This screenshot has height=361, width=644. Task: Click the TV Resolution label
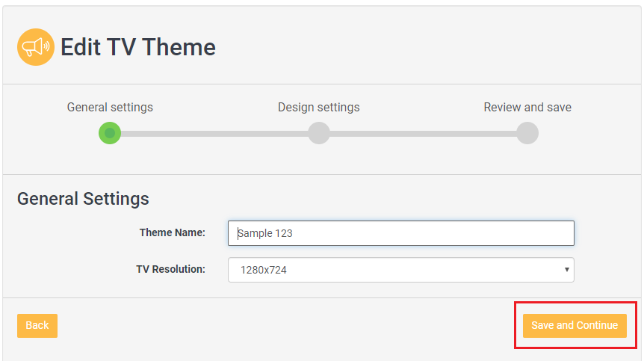point(170,269)
